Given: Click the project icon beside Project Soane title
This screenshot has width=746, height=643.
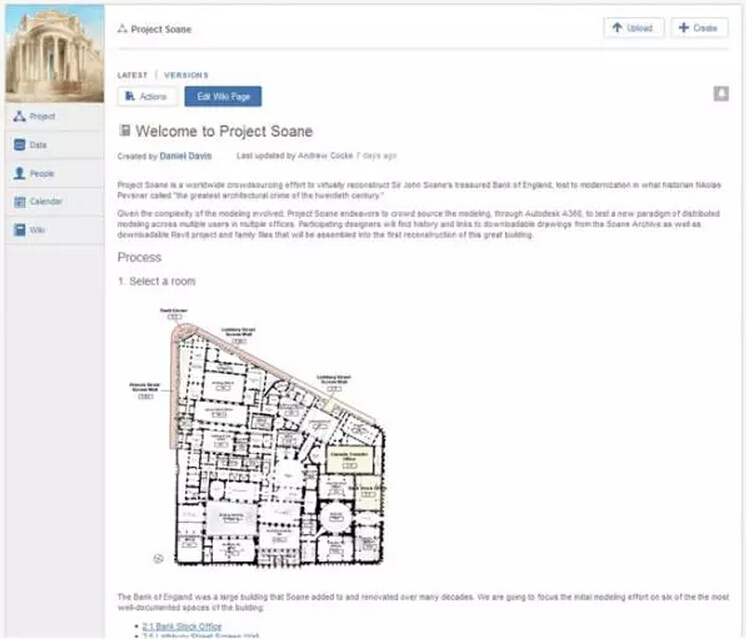Looking at the screenshot, I should click(x=122, y=29).
